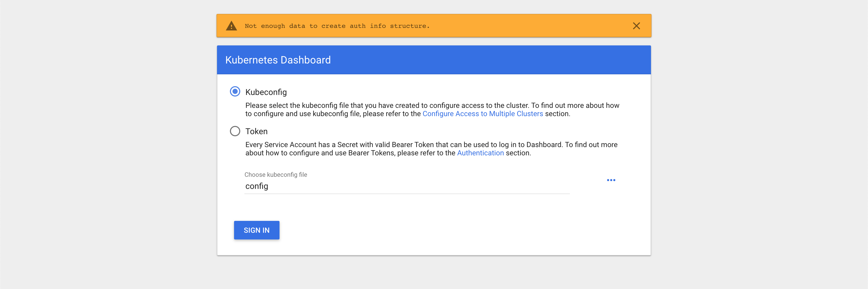Select the Kubeconfig radio button
Viewport: 868px width, 289px height.
point(235,92)
